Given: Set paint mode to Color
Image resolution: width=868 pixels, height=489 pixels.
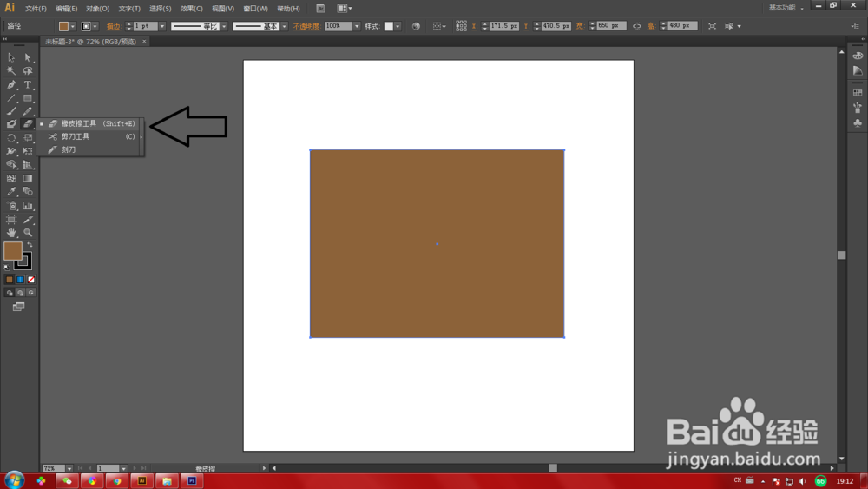Looking at the screenshot, I should (9, 280).
